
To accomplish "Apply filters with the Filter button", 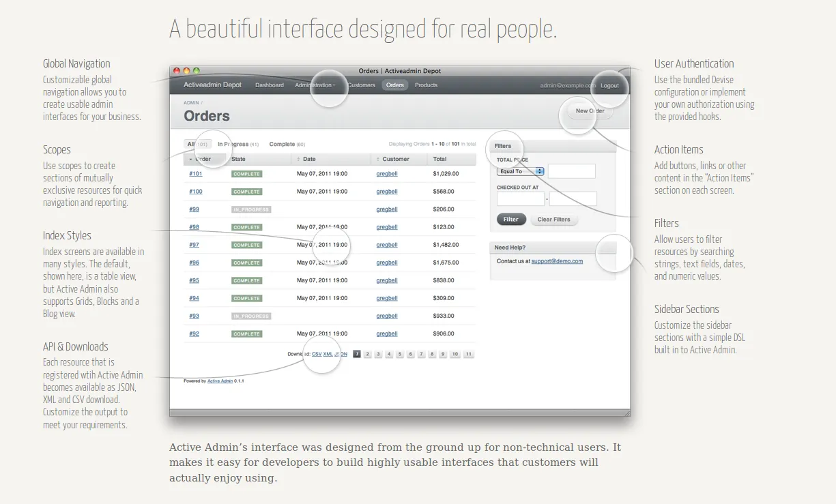I will tap(511, 220).
